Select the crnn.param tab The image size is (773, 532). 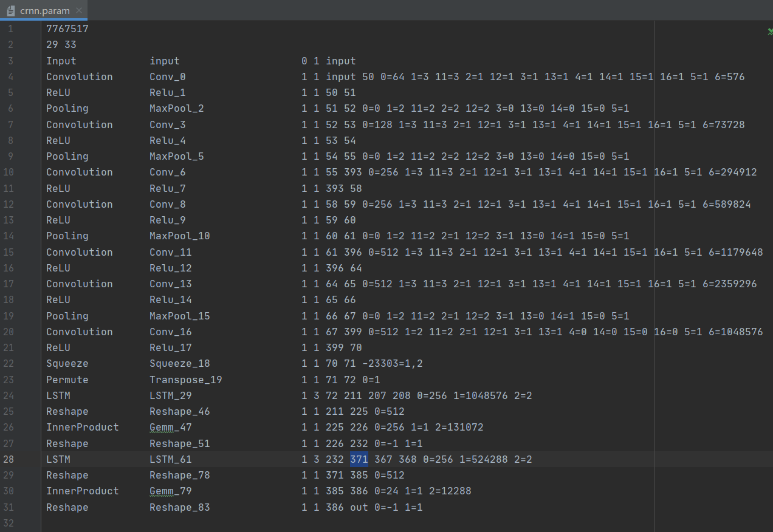[44, 10]
